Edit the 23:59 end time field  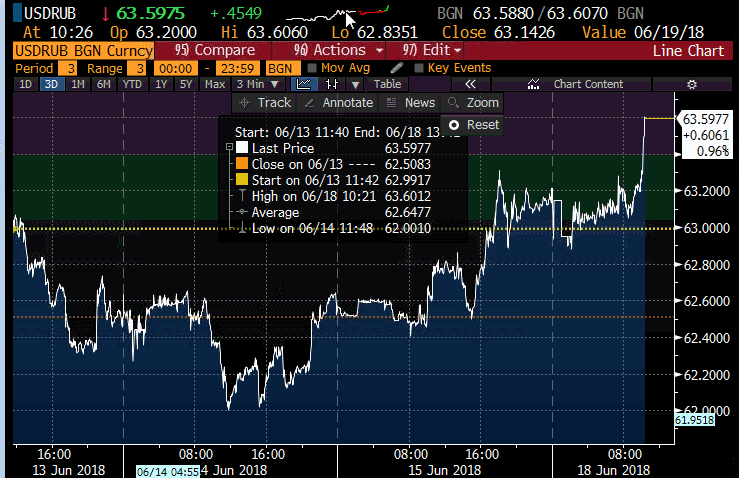pos(238,68)
